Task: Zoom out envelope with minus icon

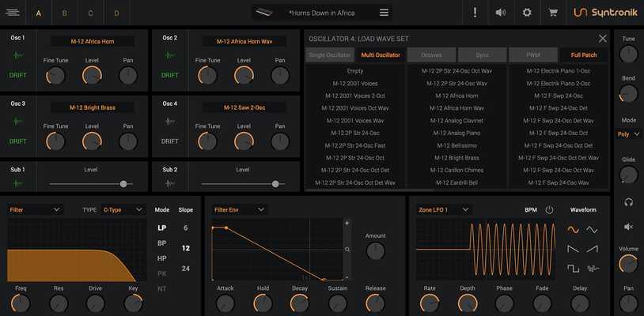Action: click(347, 277)
